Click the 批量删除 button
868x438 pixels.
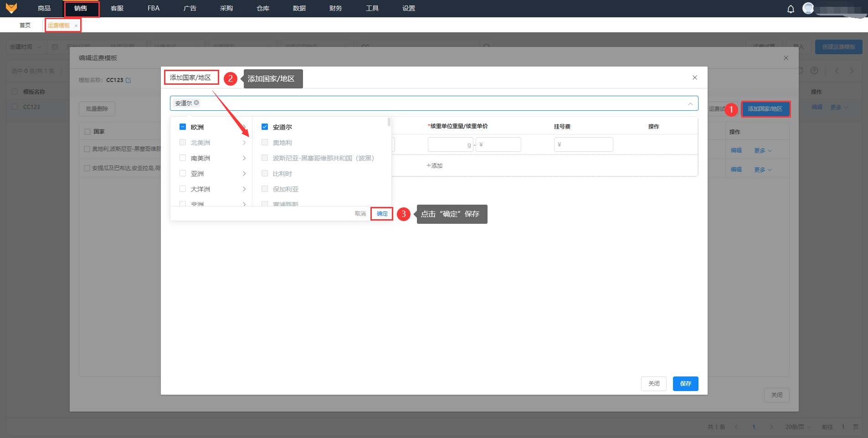tap(97, 109)
